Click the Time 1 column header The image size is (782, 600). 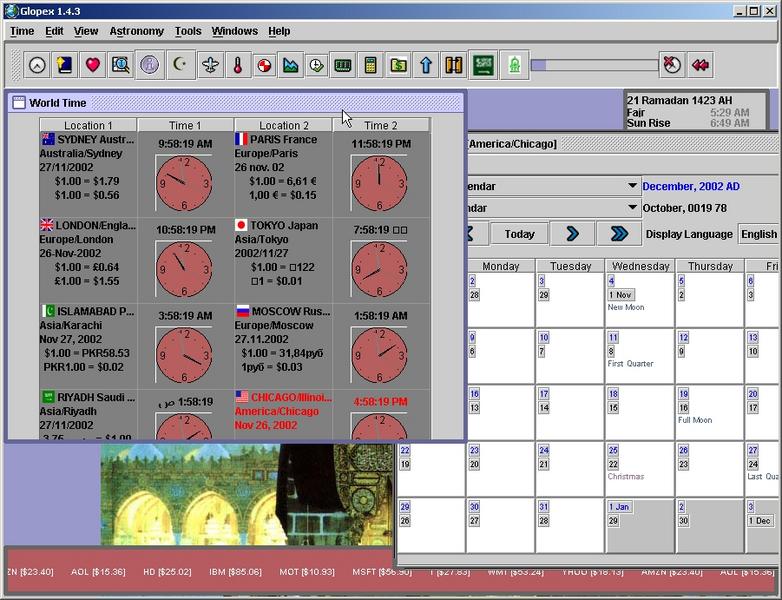[185, 125]
